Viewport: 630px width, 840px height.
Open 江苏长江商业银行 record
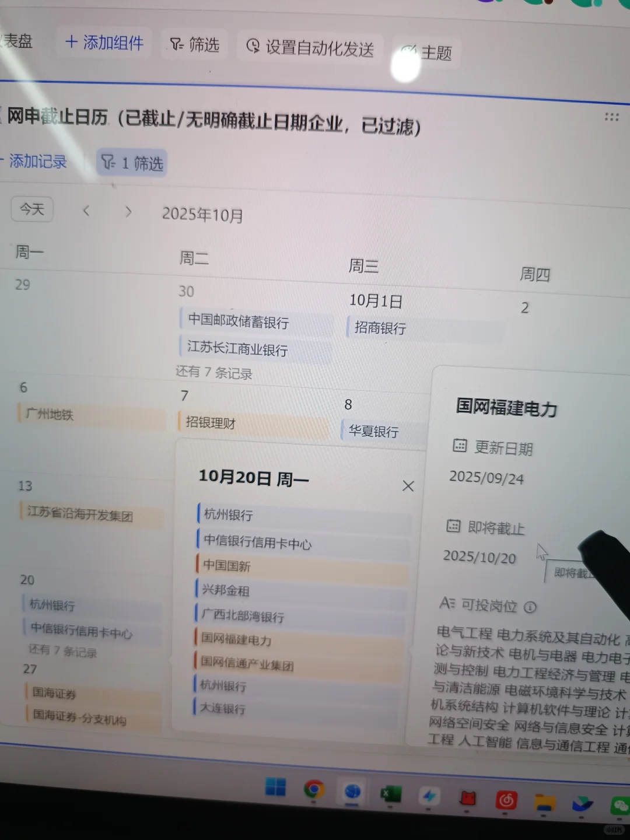click(254, 349)
